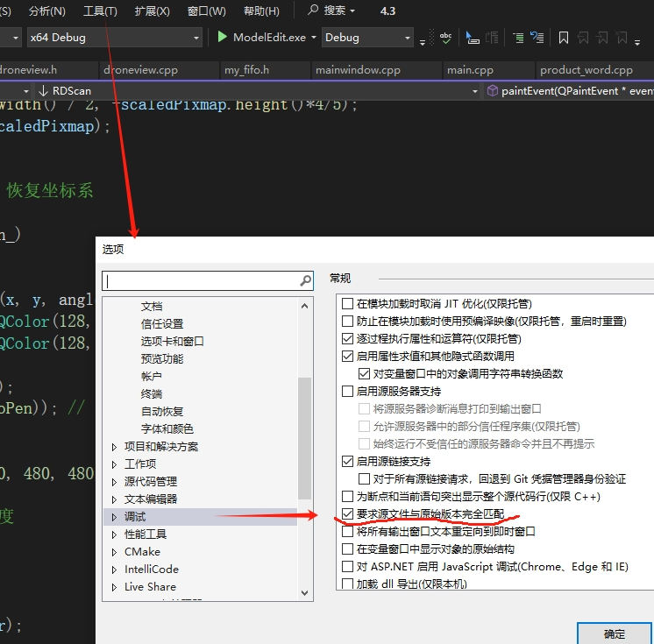
Task: Switch to the mainwindow.cpp tab
Action: point(357,70)
